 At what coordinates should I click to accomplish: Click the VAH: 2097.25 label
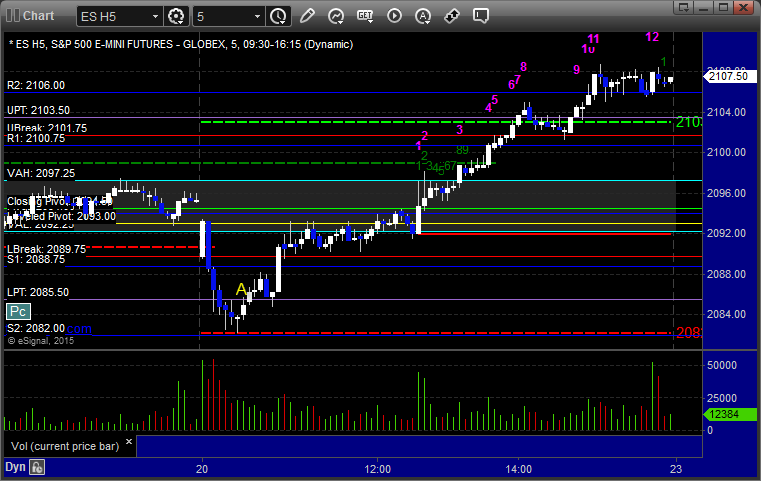click(x=41, y=173)
